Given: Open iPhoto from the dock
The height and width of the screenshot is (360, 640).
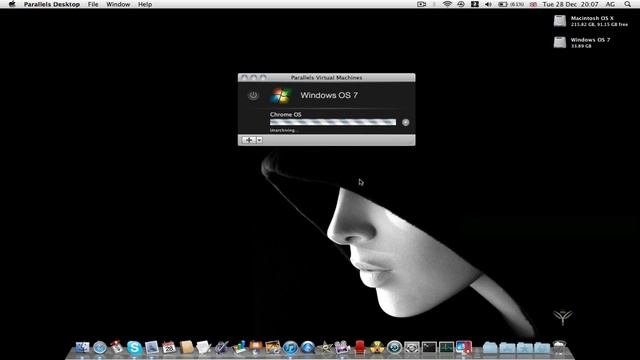Looking at the screenshot, I should click(273, 347).
